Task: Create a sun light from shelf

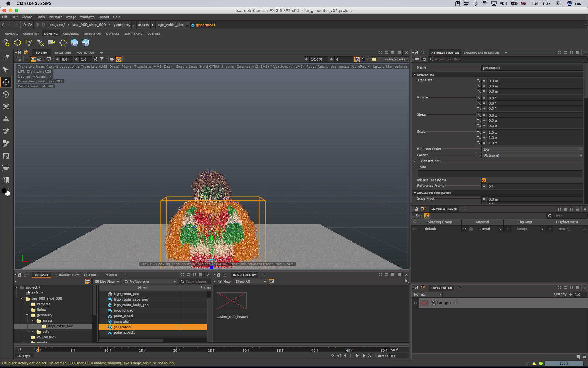Action: click(18, 43)
